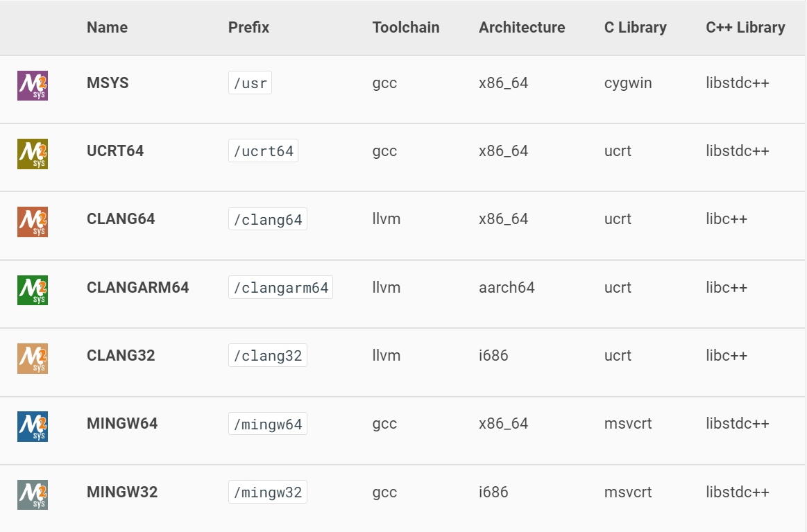Screen dimensions: 807x532
Task: Click the cygwin C Library cell
Action: coord(628,83)
